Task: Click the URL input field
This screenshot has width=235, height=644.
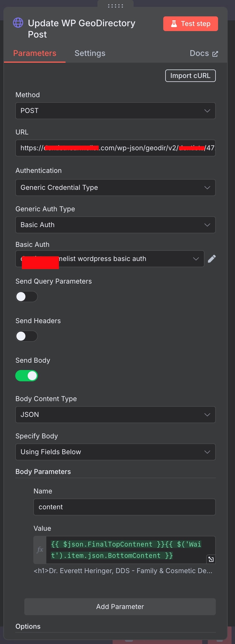Action: [116, 148]
